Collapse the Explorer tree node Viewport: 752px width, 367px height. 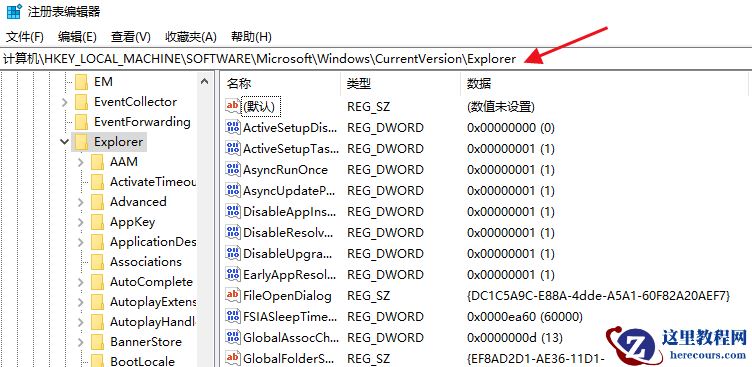pyautogui.click(x=65, y=142)
